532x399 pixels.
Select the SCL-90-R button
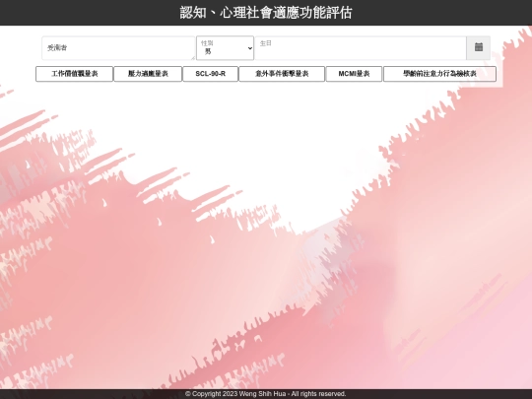point(211,74)
